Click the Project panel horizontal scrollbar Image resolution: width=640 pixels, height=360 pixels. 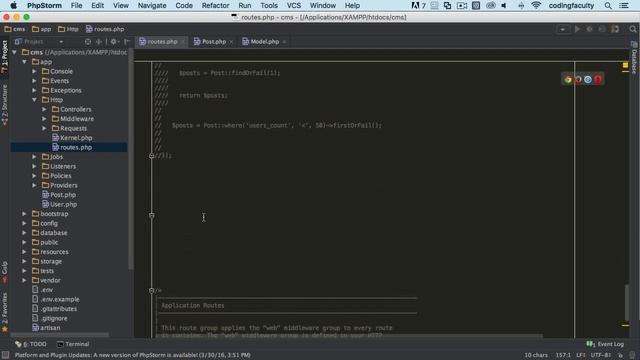60,335
